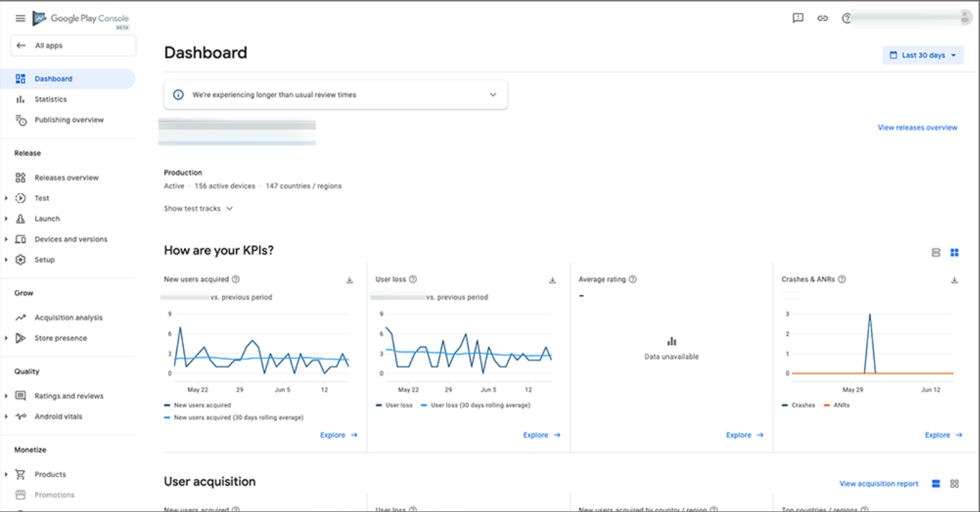Open the hamburger navigation menu
The width and height of the screenshot is (980, 512).
20,19
